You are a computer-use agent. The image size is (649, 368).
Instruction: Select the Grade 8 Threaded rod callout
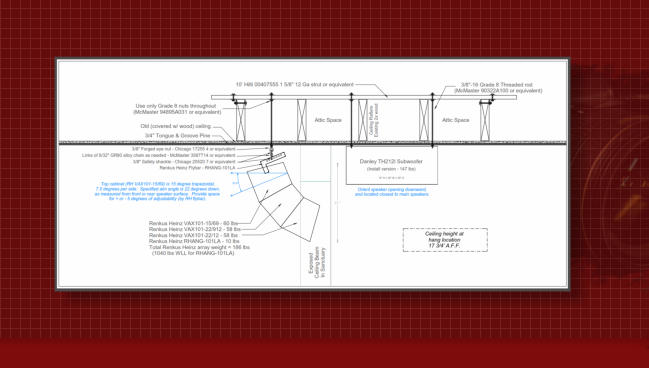pos(498,88)
